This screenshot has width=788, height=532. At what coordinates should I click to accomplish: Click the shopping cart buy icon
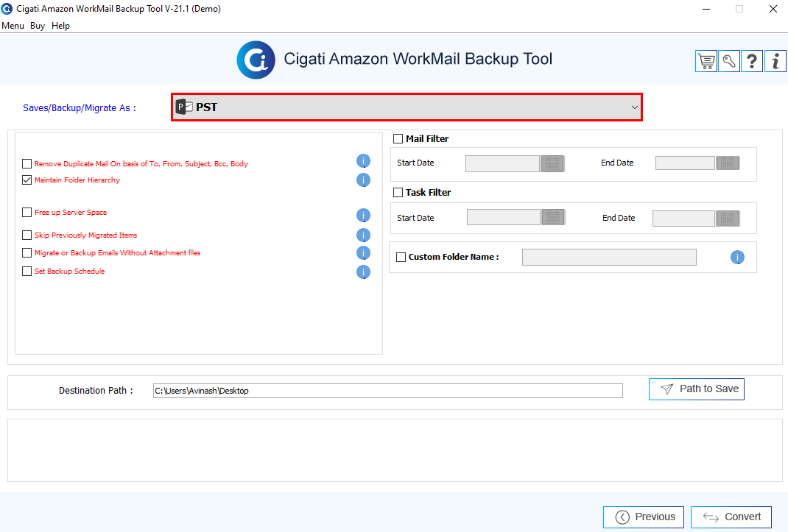706,61
